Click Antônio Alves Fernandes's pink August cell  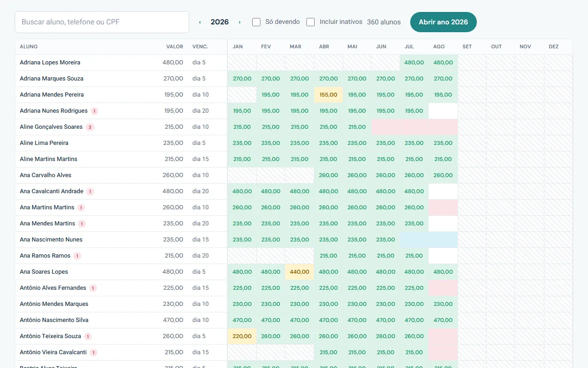pos(443,288)
